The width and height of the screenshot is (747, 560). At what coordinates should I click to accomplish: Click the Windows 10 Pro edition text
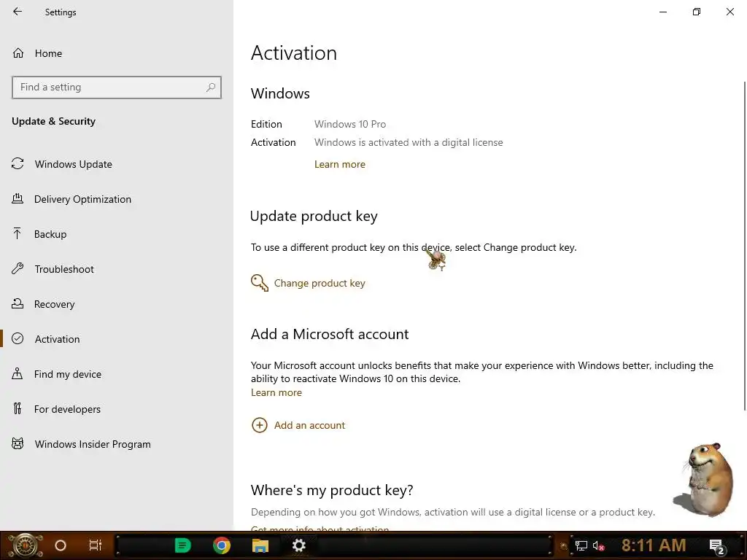pyautogui.click(x=350, y=124)
